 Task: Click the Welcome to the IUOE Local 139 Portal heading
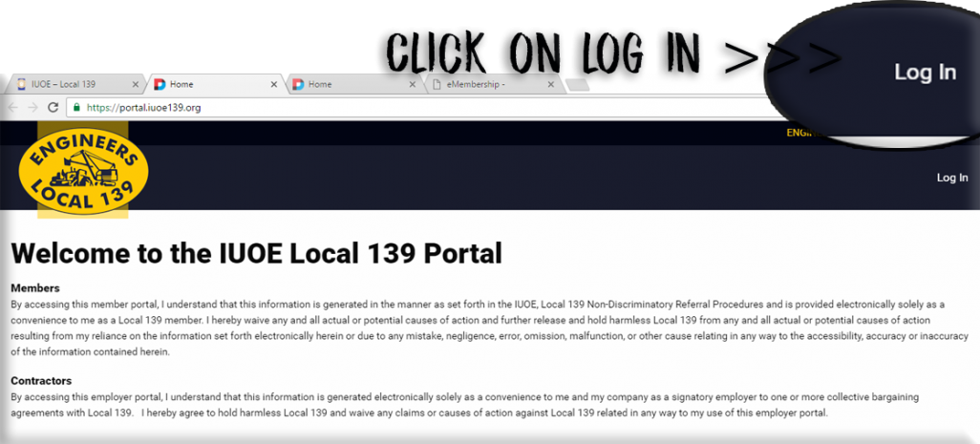tap(256, 254)
